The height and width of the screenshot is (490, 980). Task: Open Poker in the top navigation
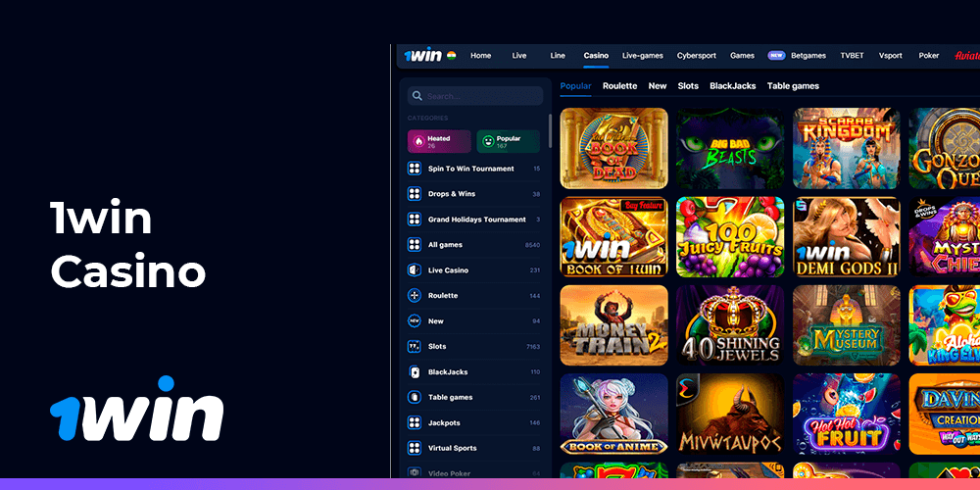point(929,56)
